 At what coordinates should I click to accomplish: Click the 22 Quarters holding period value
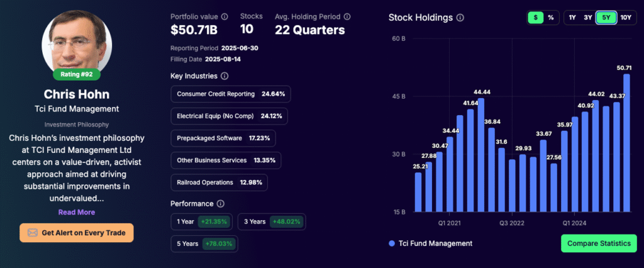310,30
